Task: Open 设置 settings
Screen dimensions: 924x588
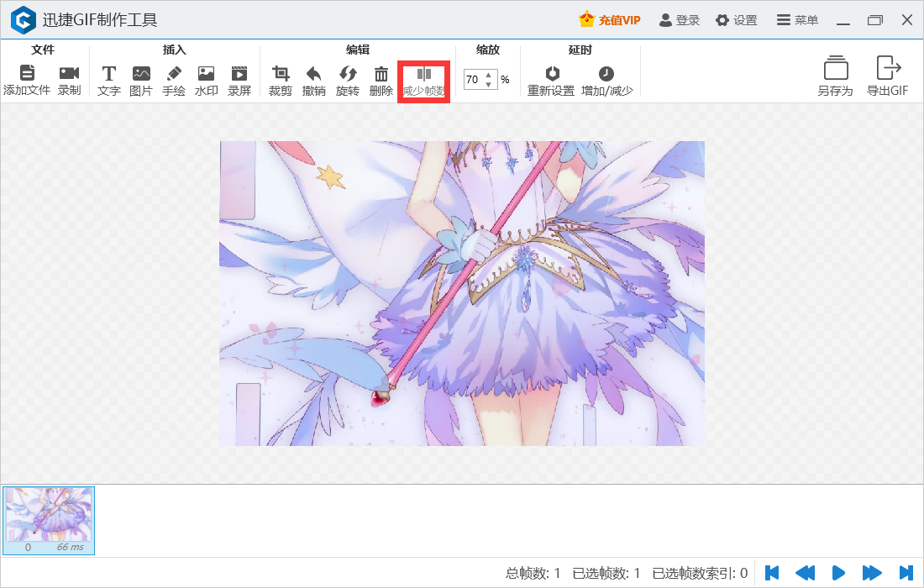Action: click(x=737, y=20)
